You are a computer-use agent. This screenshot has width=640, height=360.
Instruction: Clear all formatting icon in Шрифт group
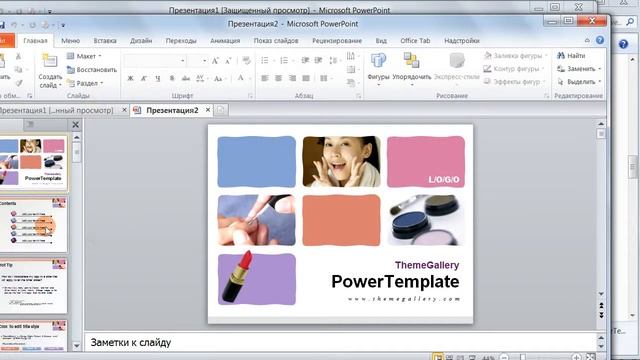click(x=246, y=61)
